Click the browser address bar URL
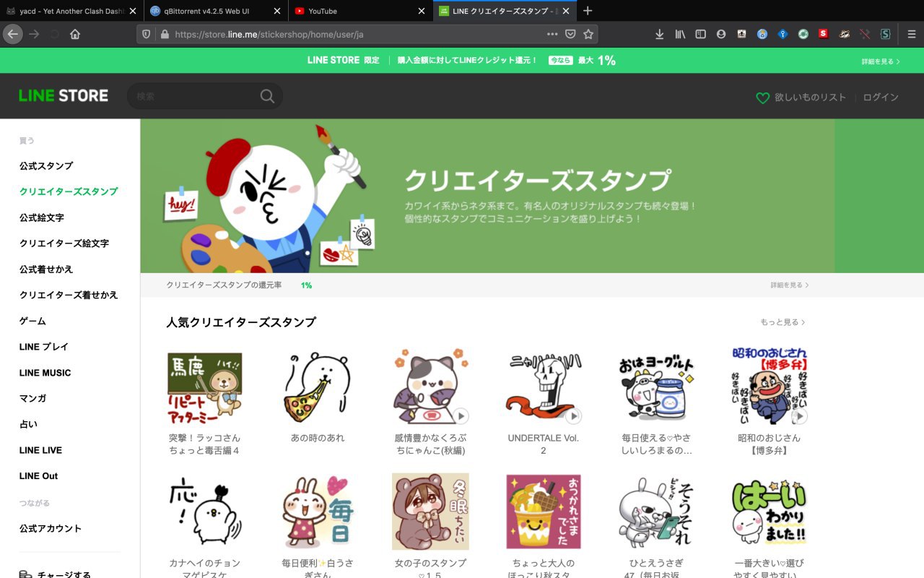This screenshot has height=578, width=924. click(269, 34)
